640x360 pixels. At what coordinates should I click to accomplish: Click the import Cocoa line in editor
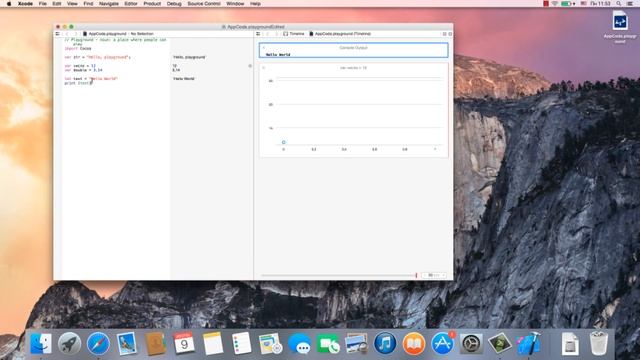[x=78, y=49]
